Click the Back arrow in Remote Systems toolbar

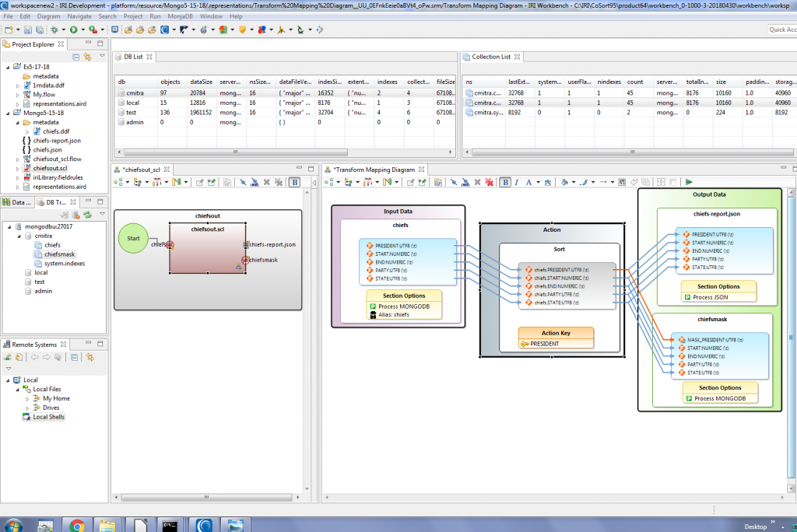tap(34, 357)
